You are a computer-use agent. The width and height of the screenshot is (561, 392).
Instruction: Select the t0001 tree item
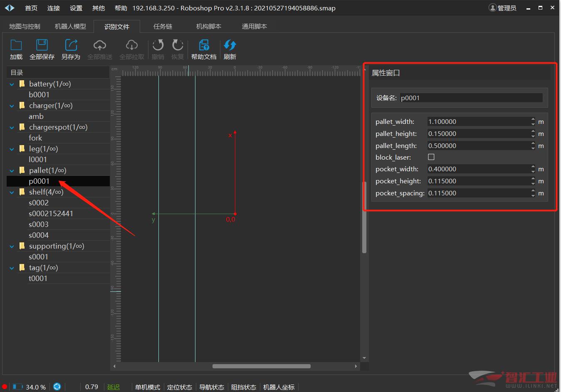tap(38, 278)
